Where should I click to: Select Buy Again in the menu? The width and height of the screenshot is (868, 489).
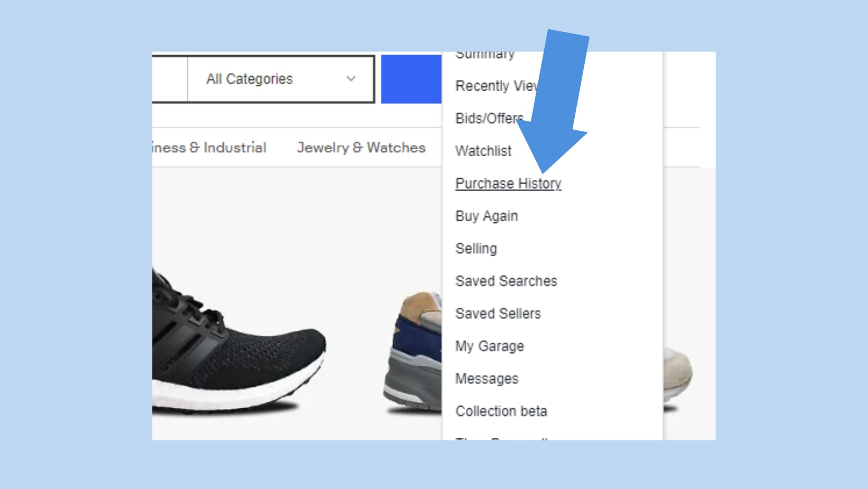pyautogui.click(x=487, y=216)
